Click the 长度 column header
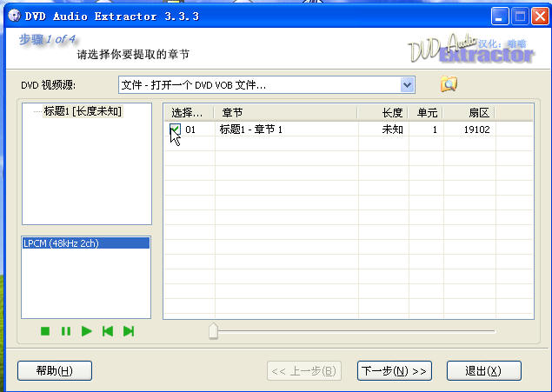Image resolution: width=552 pixels, height=392 pixels. point(382,113)
